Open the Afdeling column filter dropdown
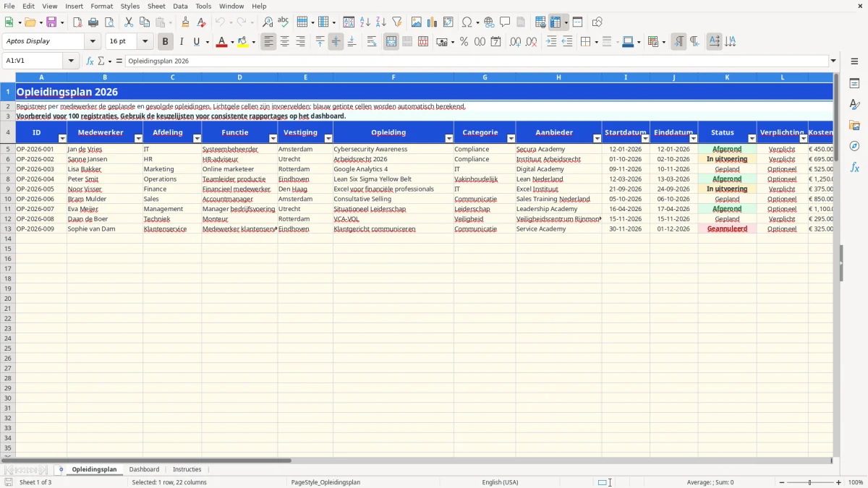 (x=197, y=138)
